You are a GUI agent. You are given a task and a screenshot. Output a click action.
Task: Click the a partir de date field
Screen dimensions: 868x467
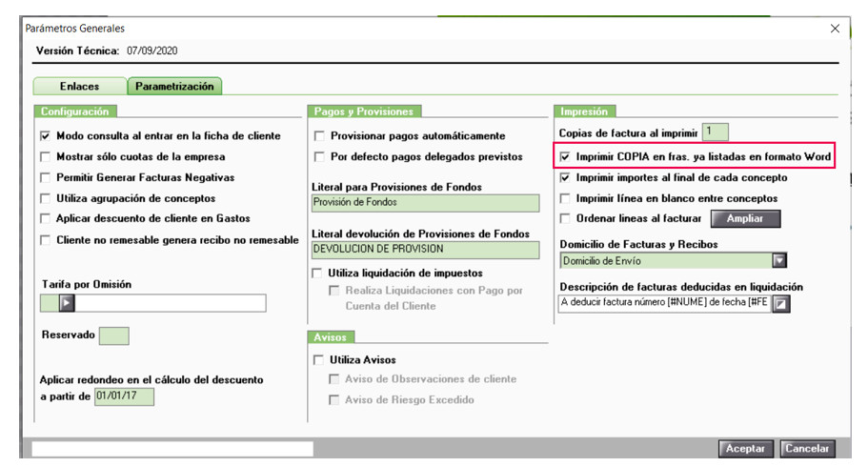pyautogui.click(x=124, y=396)
